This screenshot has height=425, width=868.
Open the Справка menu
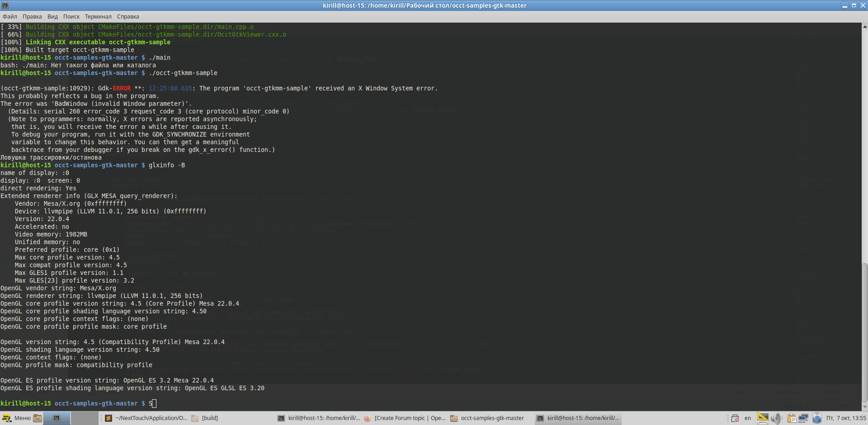click(x=127, y=16)
